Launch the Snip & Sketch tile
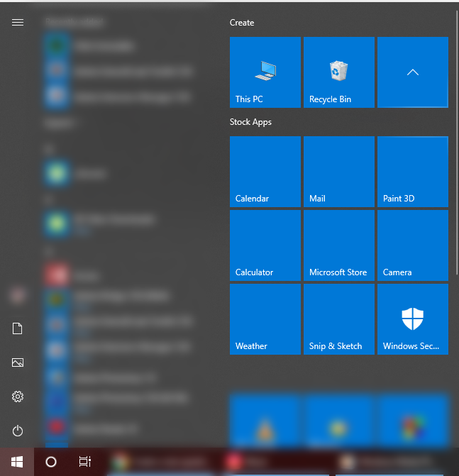The image size is (459, 476). 339,319
